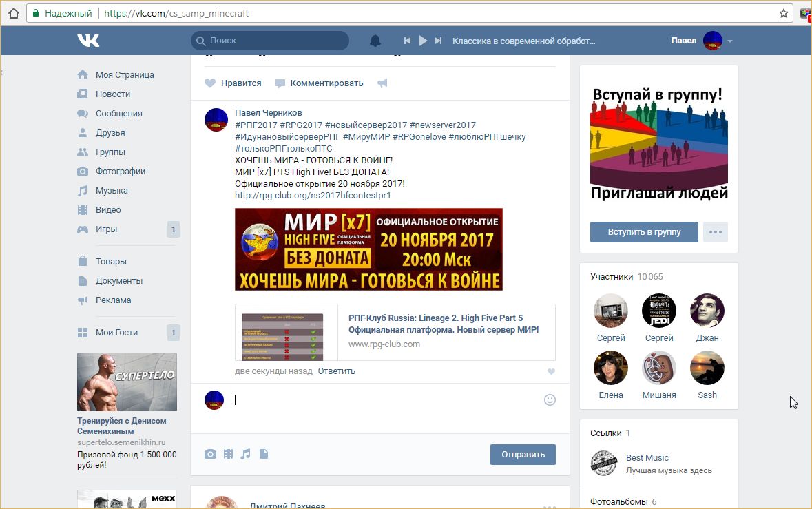Image resolution: width=812 pixels, height=509 pixels.
Task: Open member Елена avatar
Action: click(611, 368)
